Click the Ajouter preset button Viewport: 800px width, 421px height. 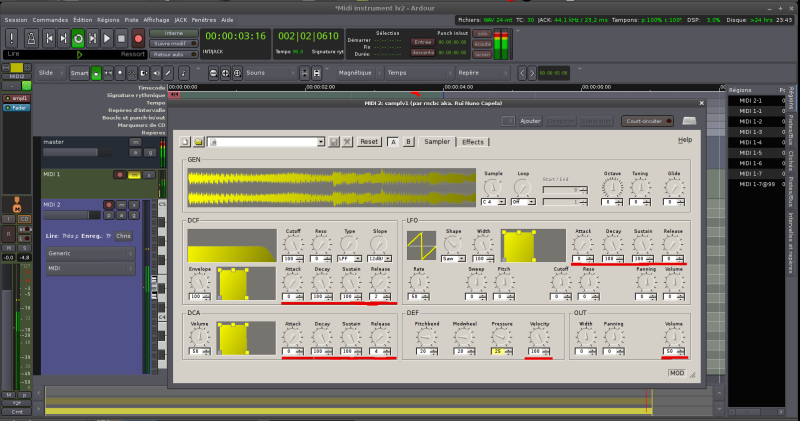coord(529,120)
